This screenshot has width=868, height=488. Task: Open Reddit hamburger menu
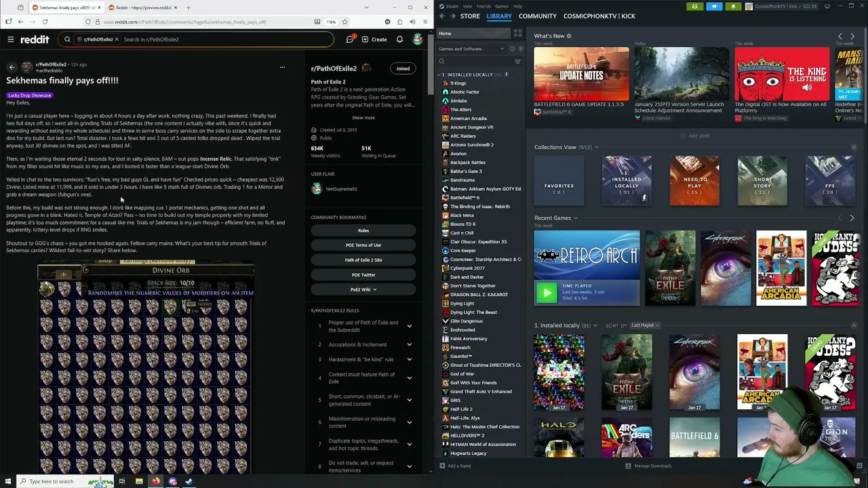(x=11, y=39)
